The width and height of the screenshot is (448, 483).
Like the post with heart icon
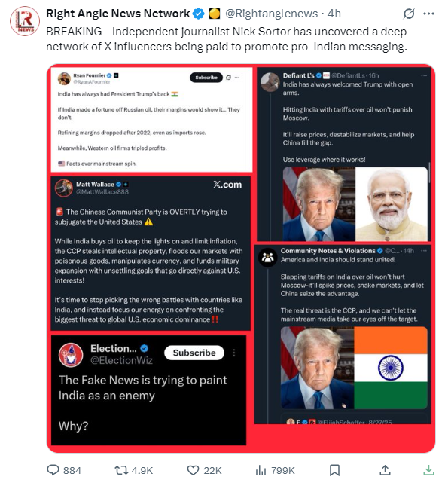click(193, 470)
